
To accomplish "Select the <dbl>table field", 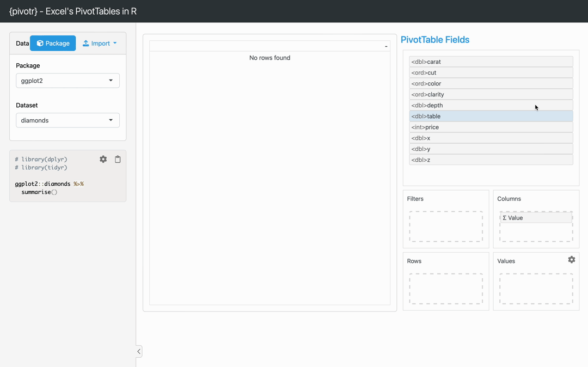I will coord(491,116).
